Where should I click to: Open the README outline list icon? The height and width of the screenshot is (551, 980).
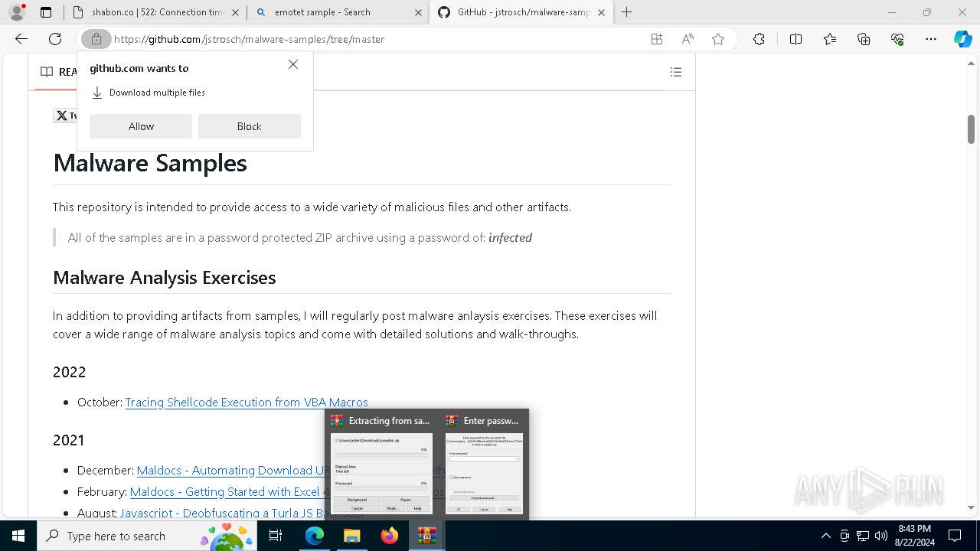tap(676, 72)
